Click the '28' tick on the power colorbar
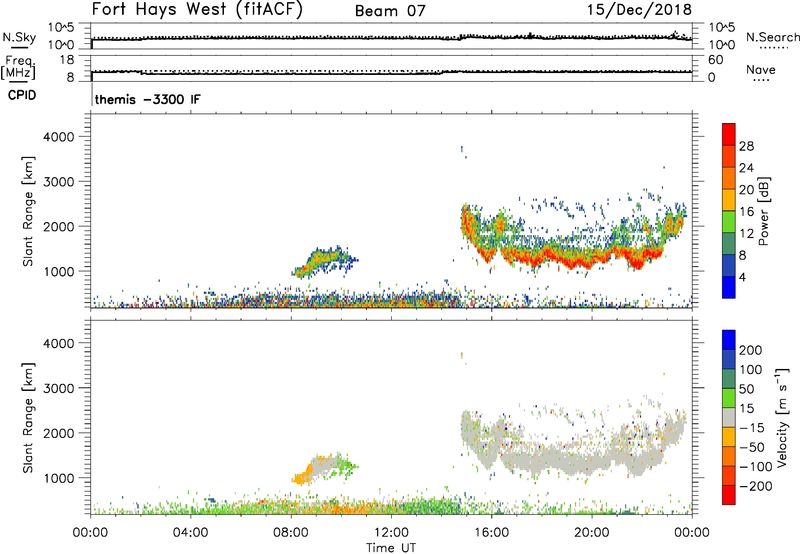The height and width of the screenshot is (554, 800). 746,146
